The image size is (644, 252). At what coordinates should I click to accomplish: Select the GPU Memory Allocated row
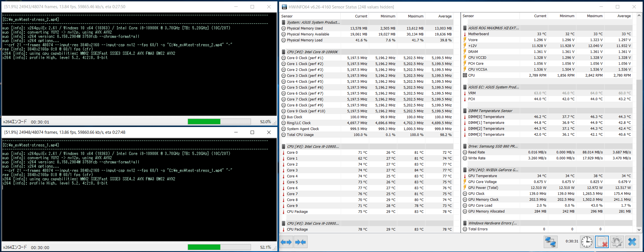[547, 211]
